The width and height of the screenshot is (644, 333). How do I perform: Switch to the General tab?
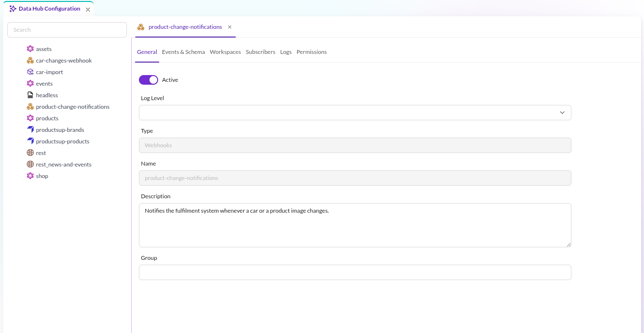tap(147, 52)
